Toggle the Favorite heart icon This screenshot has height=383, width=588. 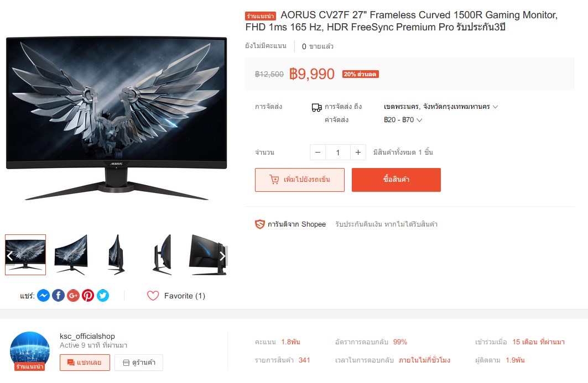coord(153,296)
